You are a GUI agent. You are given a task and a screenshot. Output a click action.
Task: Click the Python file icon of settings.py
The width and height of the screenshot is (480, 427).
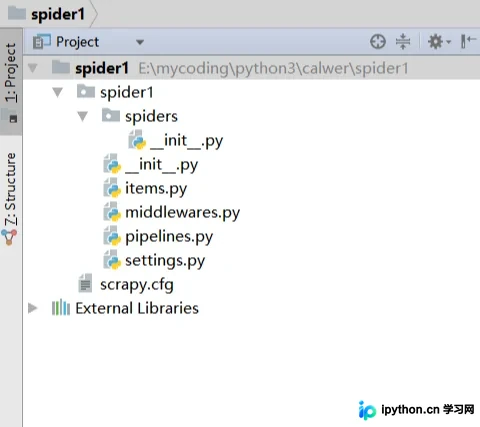[x=112, y=261]
